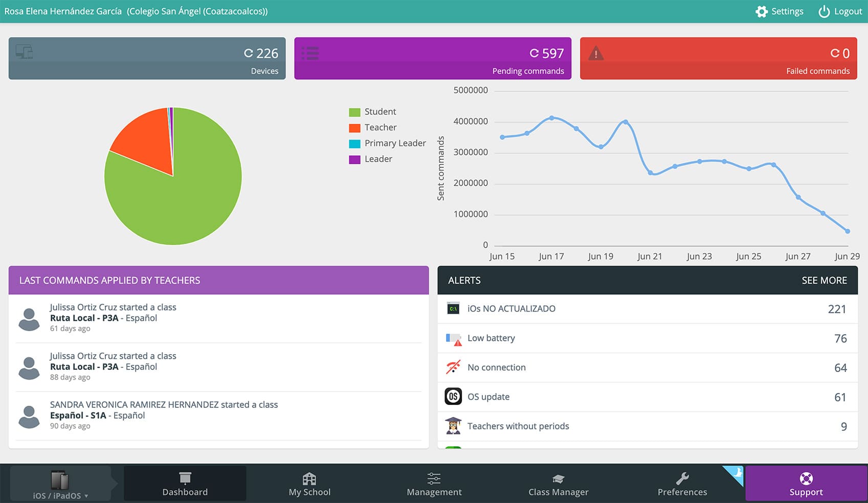Image resolution: width=868 pixels, height=503 pixels.
Task: Click the Teachers without periods icon
Action: [x=453, y=426]
